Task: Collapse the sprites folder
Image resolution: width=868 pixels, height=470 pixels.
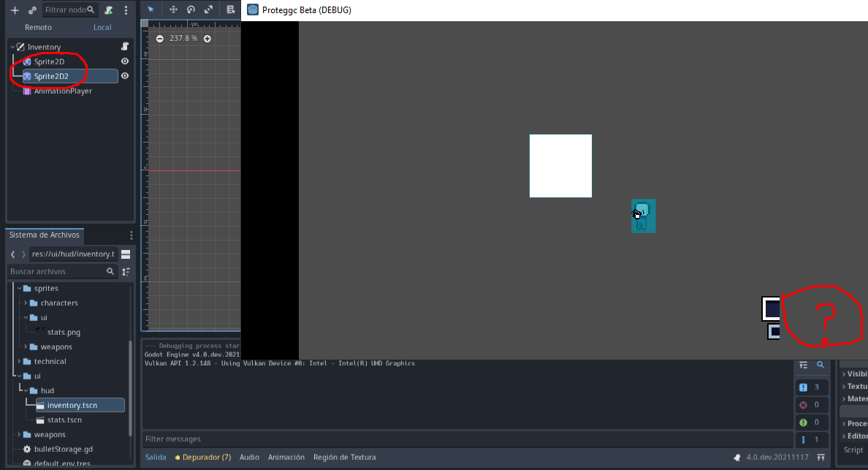Action: (x=20, y=289)
